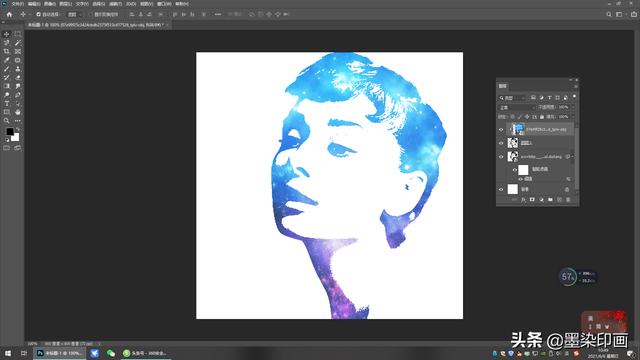
Task: Open workspace switcher at top right
Action: 620,14
